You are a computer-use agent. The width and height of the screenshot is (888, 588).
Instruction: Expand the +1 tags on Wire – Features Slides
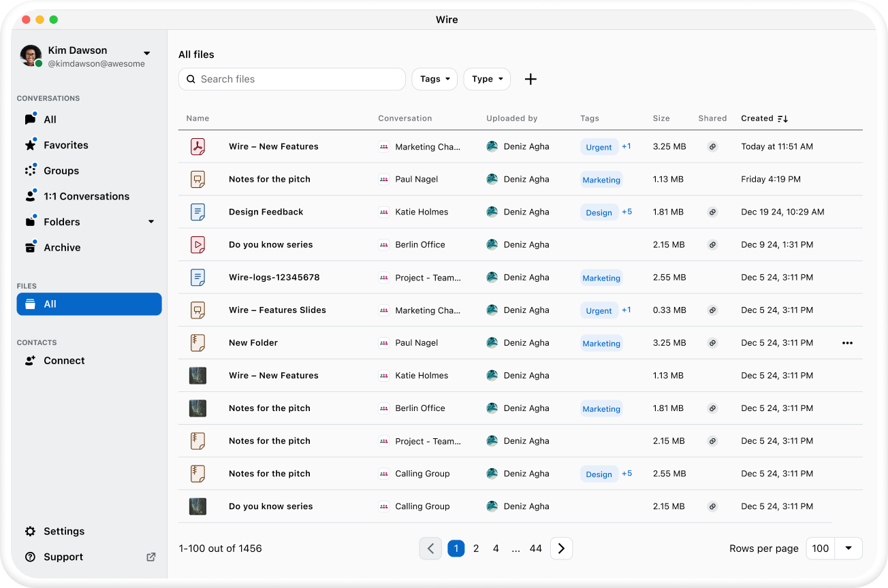point(627,310)
